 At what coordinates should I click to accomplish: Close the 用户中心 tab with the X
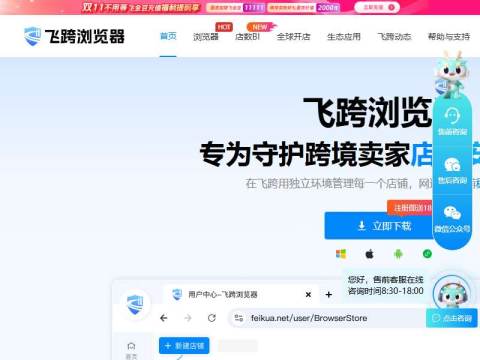point(308,295)
